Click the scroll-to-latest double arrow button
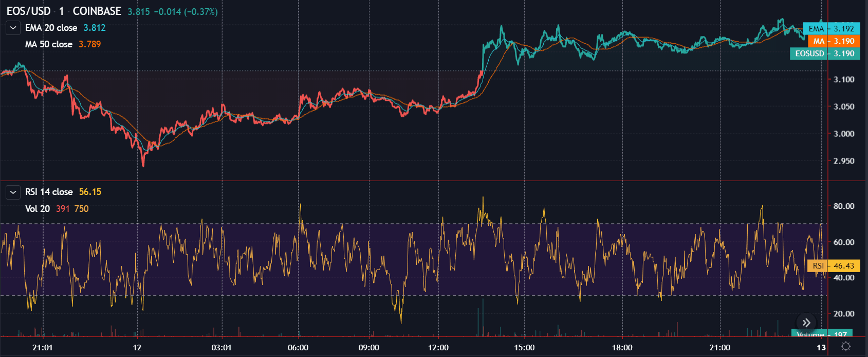Viewport: 868px width, 357px height. (806, 323)
